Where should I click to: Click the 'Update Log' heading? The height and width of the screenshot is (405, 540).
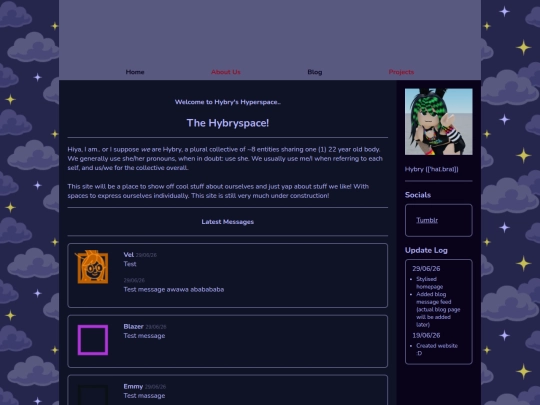coord(426,250)
